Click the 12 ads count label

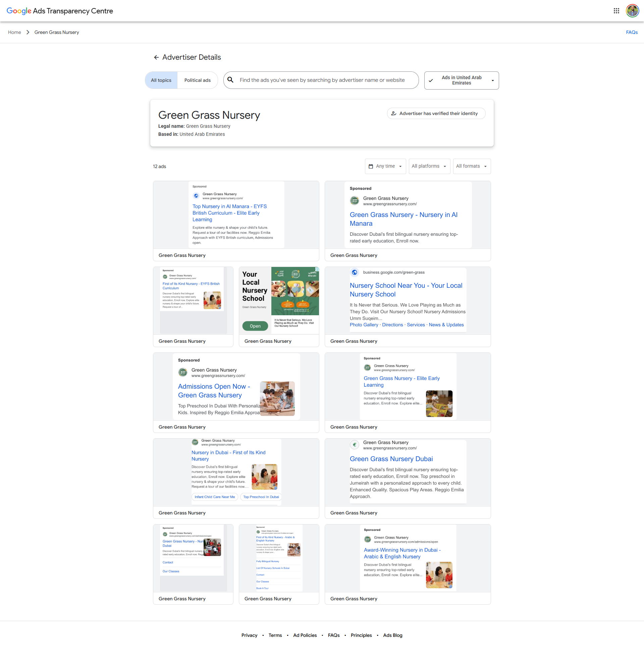[159, 166]
